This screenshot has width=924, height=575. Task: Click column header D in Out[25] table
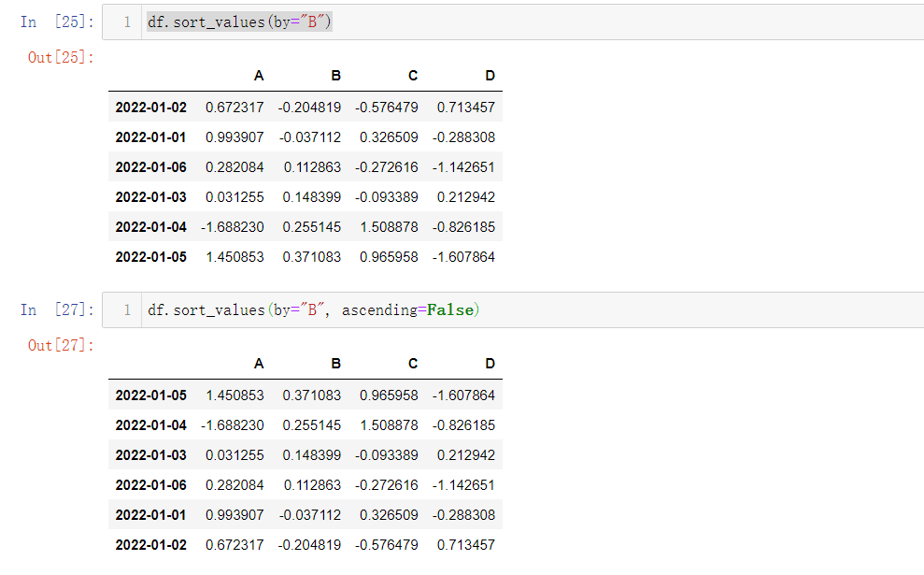click(490, 76)
